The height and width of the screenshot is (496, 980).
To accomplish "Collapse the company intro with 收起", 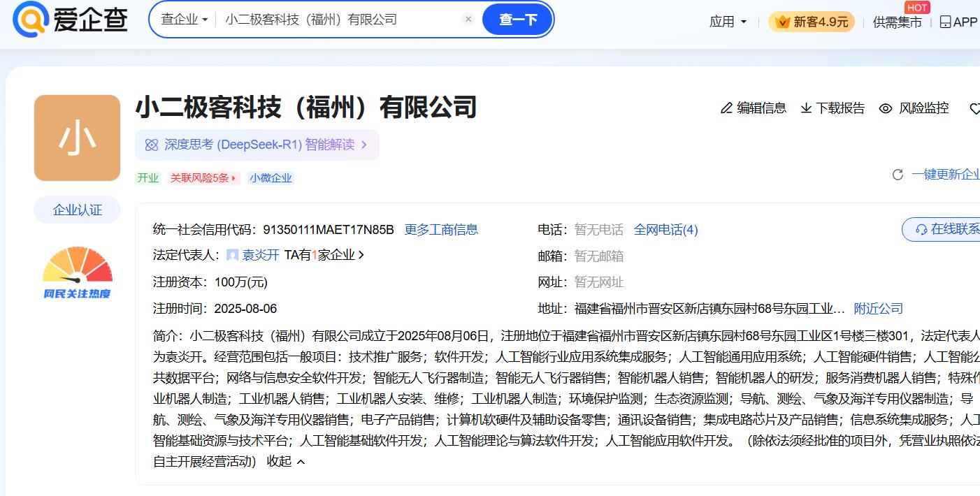I will click(x=287, y=462).
